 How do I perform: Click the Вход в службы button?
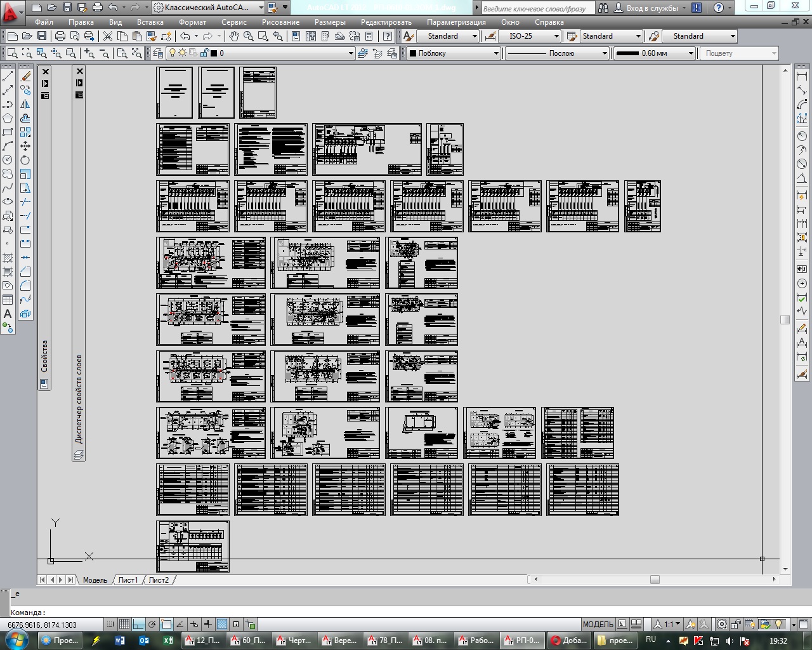652,8
